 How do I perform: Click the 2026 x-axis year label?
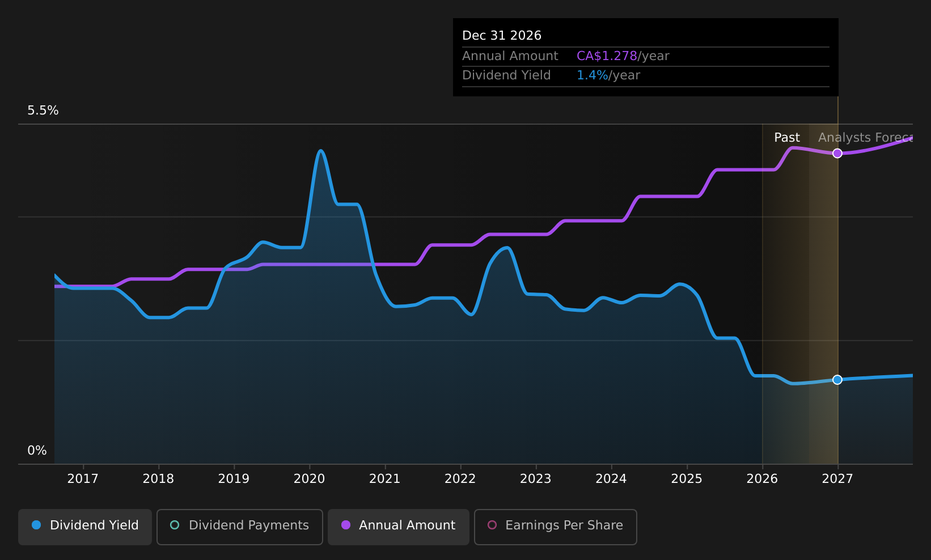[762, 479]
